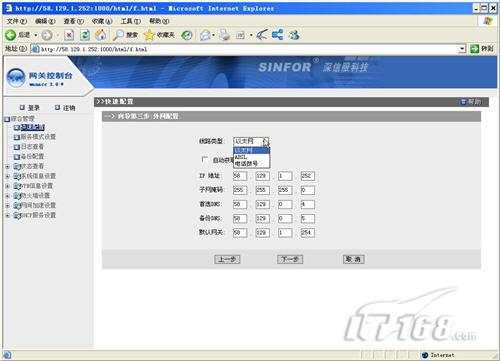Open 服务模式设置 in the sidebar tree
Image resolution: width=500 pixels, height=361 pixels.
point(38,137)
